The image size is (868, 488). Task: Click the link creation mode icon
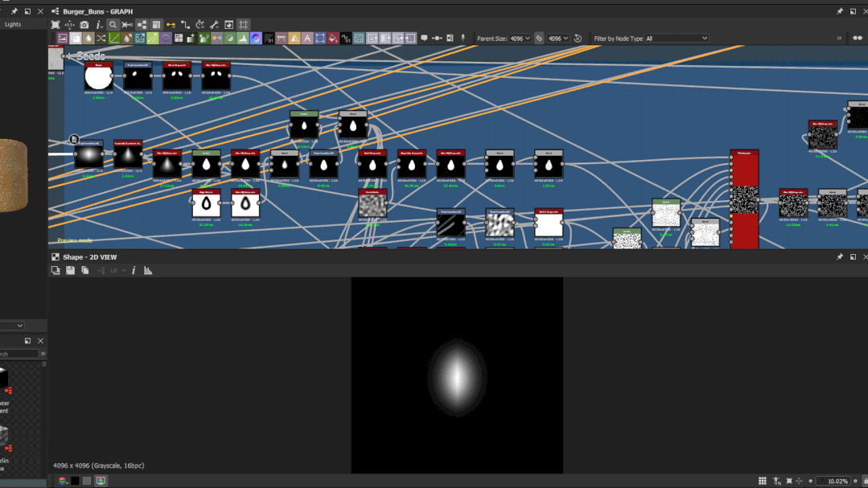tap(127, 25)
